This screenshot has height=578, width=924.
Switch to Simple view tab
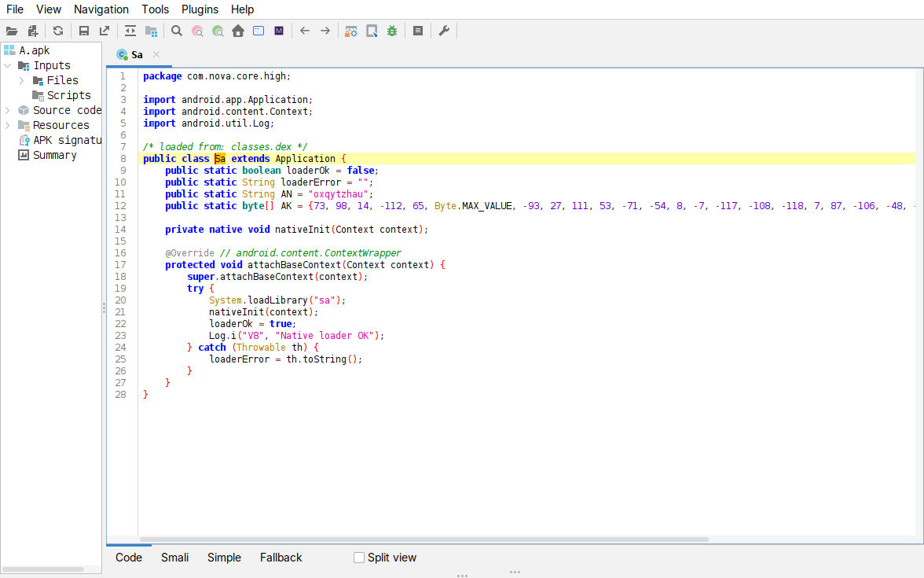pos(224,558)
